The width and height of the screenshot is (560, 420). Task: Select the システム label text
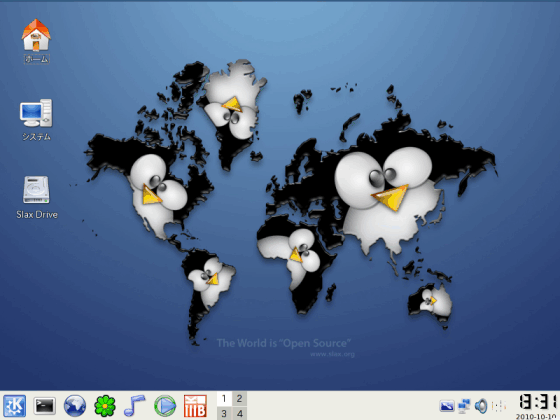[x=36, y=137]
